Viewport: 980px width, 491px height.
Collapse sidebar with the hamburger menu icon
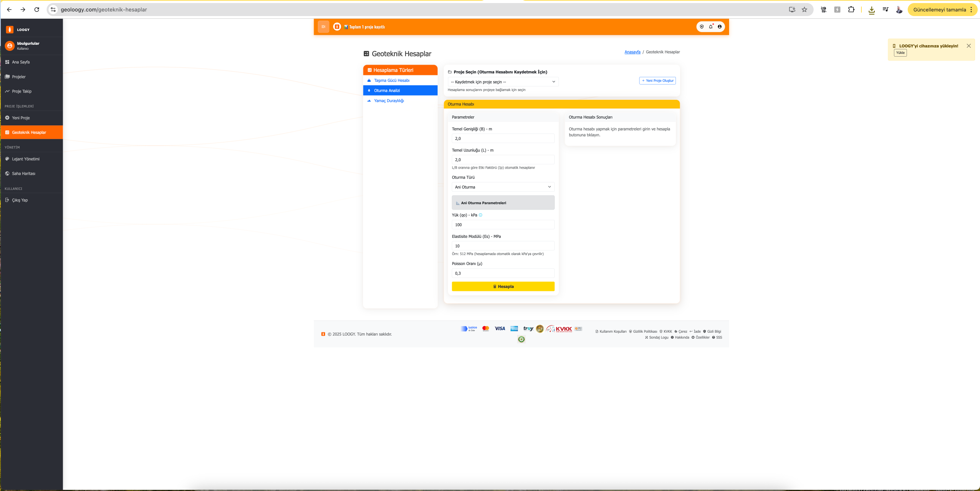[x=323, y=27]
